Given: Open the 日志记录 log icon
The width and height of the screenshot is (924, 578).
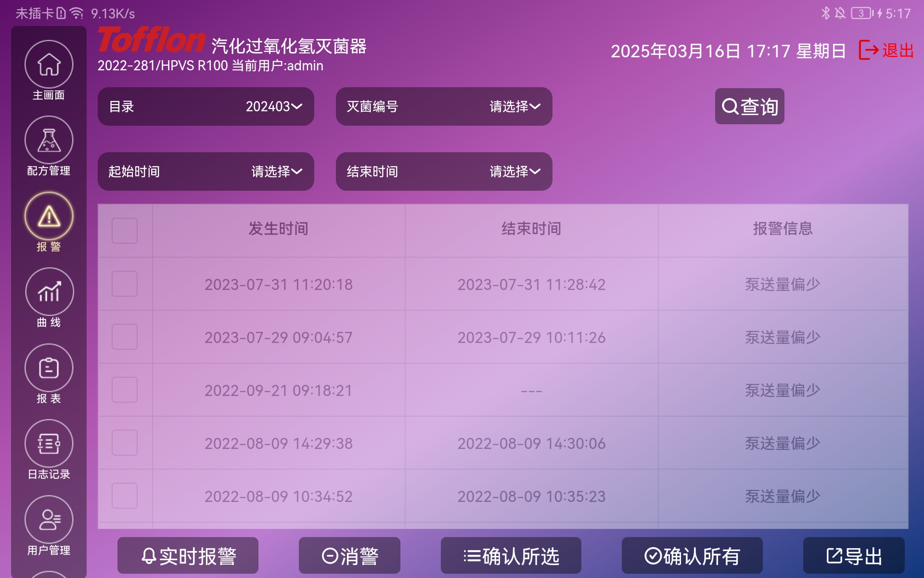Looking at the screenshot, I should tap(49, 444).
